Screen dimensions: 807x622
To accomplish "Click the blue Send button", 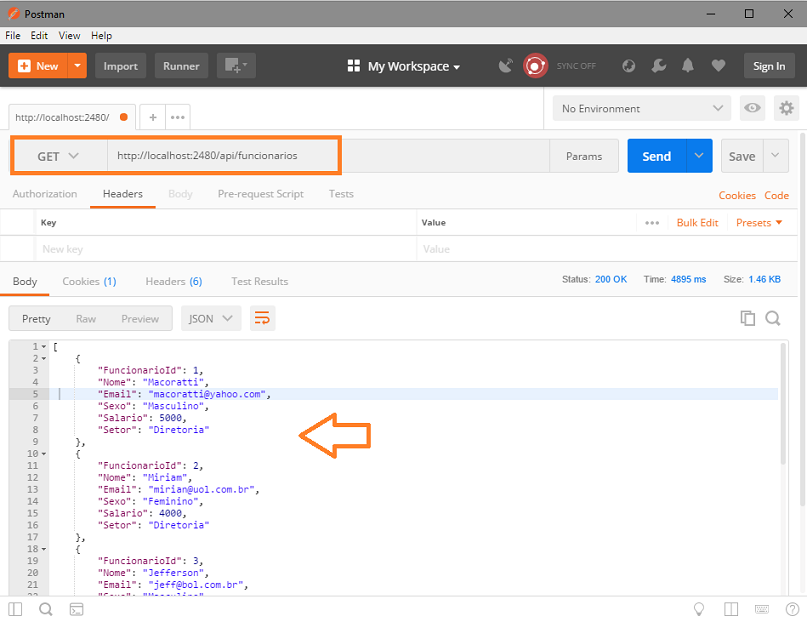I will click(657, 156).
